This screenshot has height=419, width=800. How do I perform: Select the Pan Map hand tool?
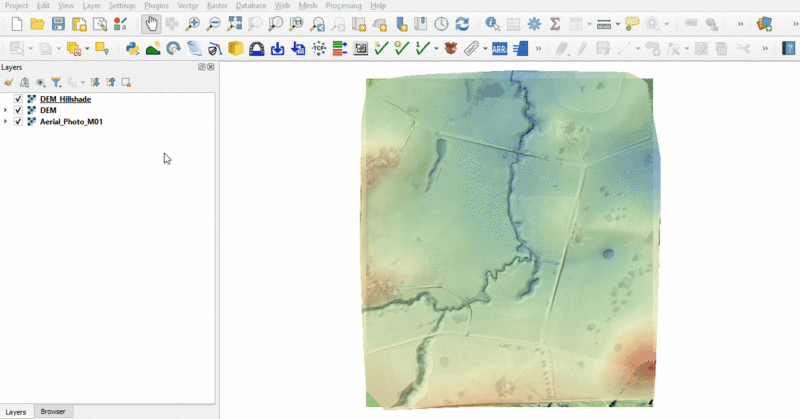(151, 23)
